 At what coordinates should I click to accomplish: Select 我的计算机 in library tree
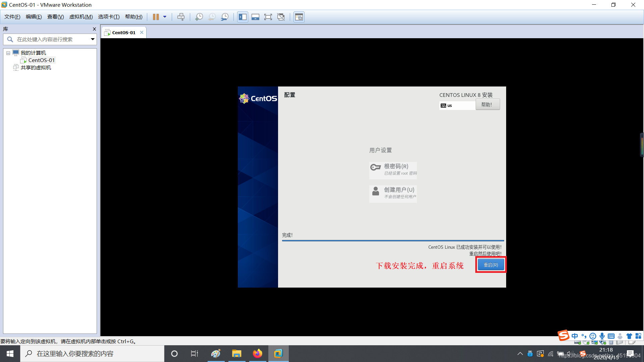pyautogui.click(x=33, y=53)
